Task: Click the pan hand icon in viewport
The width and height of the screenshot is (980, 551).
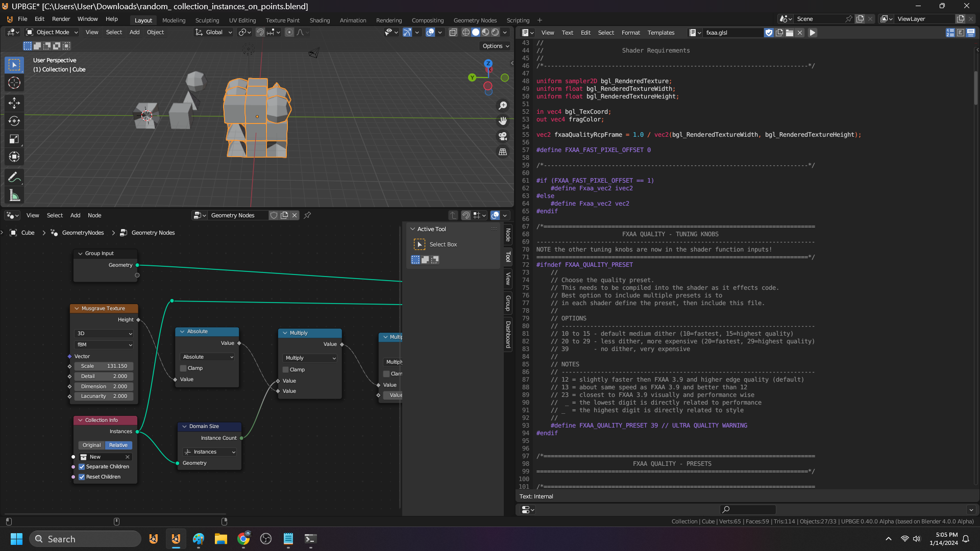Action: click(x=503, y=121)
